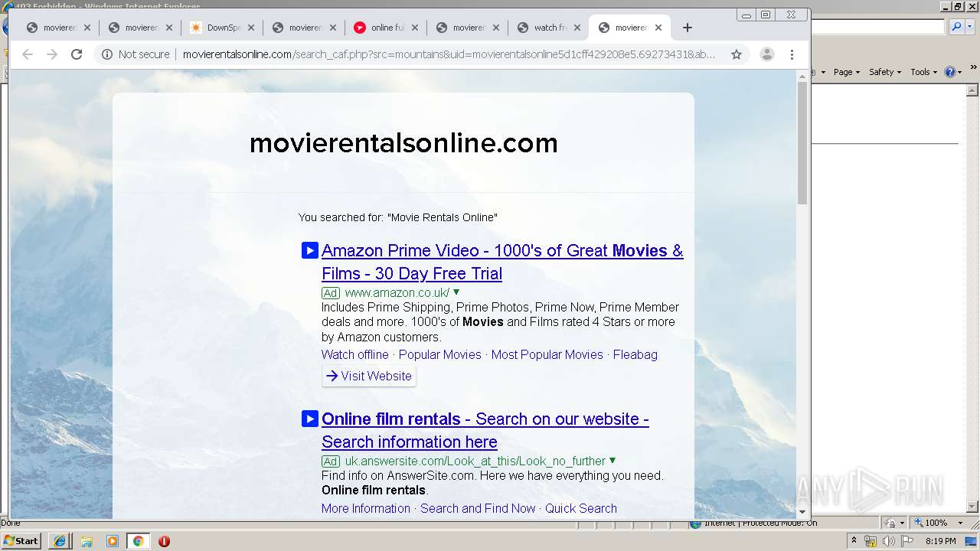The image size is (980, 551).
Task: Open the uk.answersite.com display URL
Action: point(475,461)
